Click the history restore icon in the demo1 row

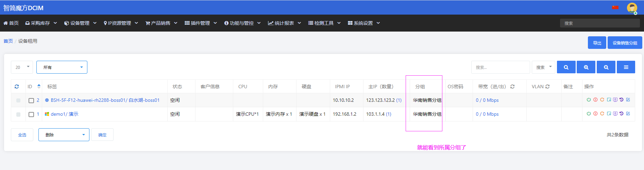tap(622, 114)
